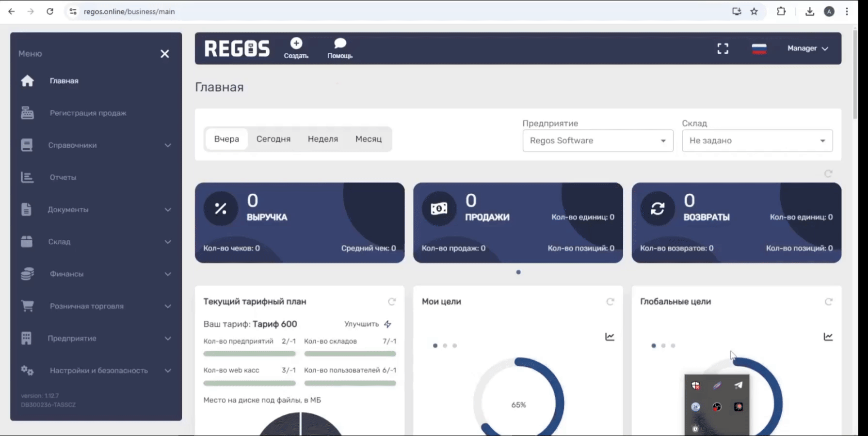Viewport: 868px width, 436px height.
Task: Expand Настройки и безопасность menu chevron
Action: (168, 371)
